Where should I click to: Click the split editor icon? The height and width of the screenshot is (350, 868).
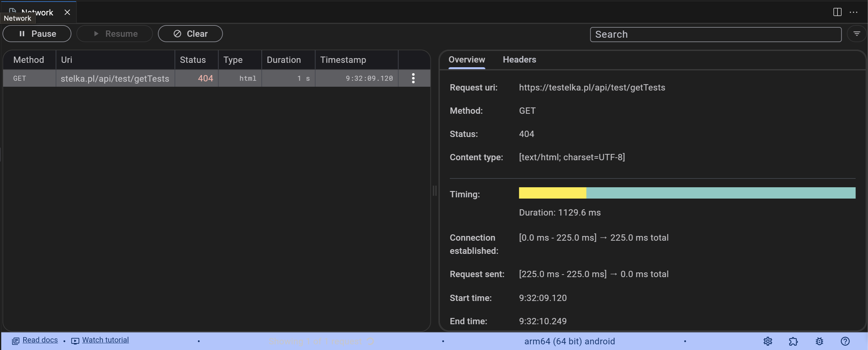click(x=837, y=12)
